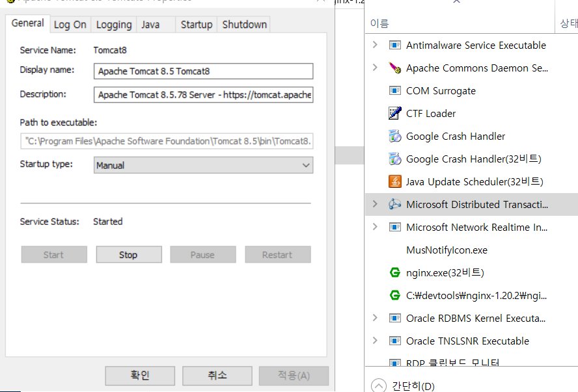Viewport: 578px width, 392px height.
Task: Click the Apache Commons Daemon feather icon
Action: click(x=395, y=68)
